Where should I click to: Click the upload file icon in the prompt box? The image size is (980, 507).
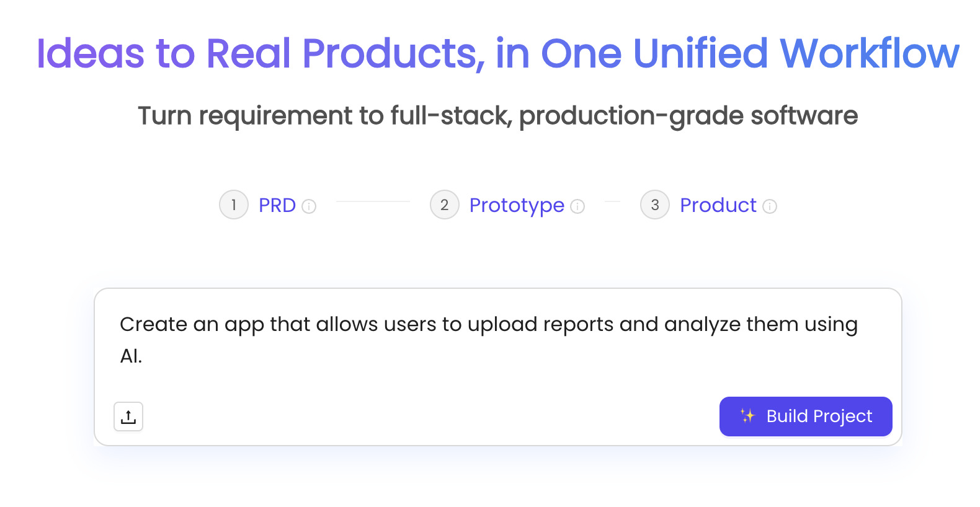click(x=128, y=417)
